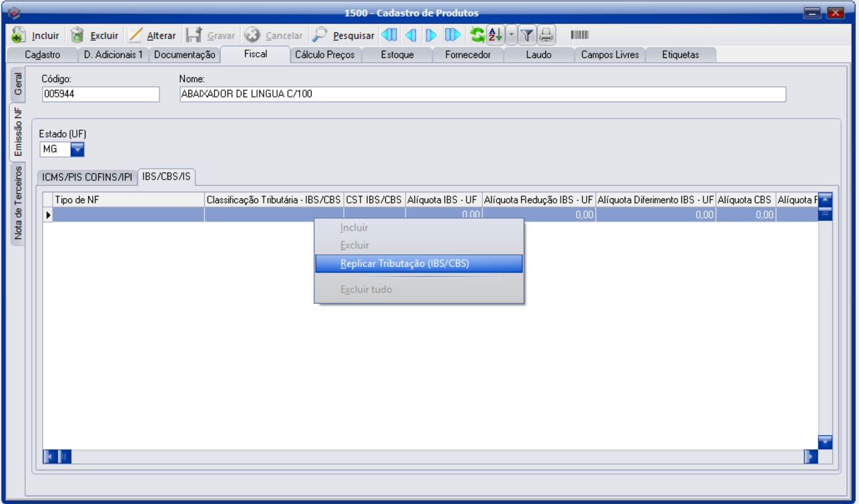Viewport: 859px width, 504px height.
Task: Click the first record navigation arrow
Action: [x=389, y=35]
